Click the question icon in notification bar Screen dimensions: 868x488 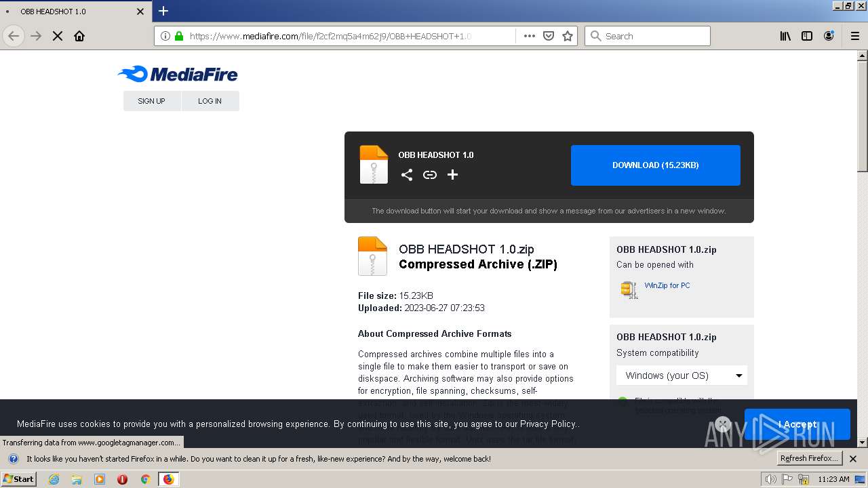(x=13, y=459)
